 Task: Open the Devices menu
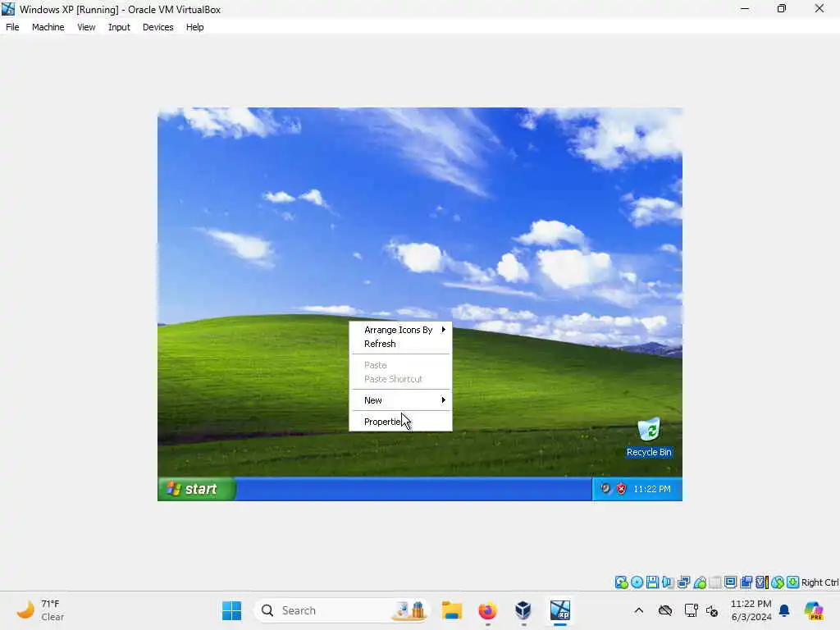coord(158,27)
